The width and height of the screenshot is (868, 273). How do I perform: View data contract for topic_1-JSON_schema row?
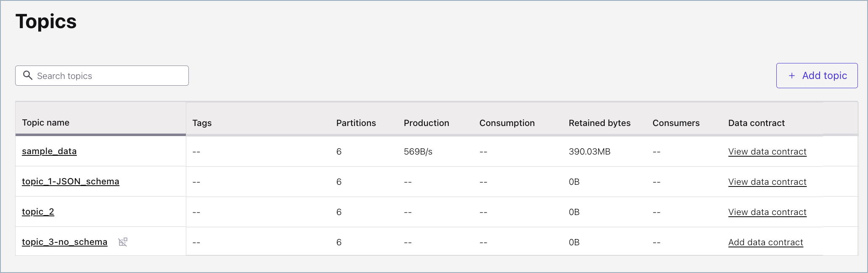(767, 182)
